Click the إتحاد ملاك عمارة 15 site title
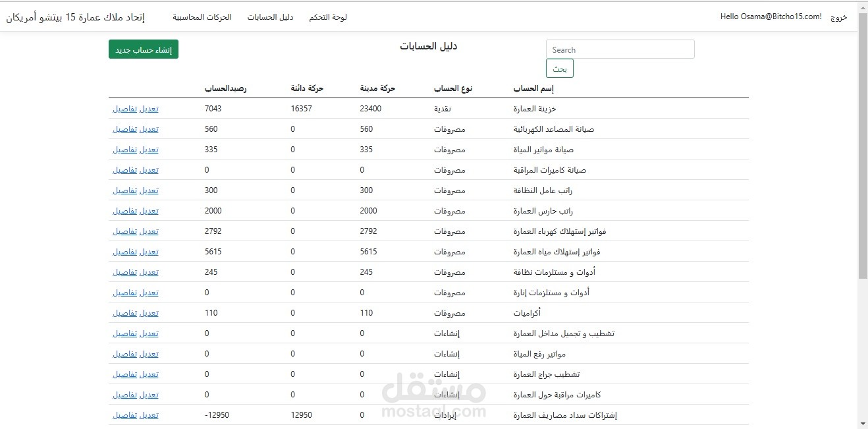 tap(76, 17)
